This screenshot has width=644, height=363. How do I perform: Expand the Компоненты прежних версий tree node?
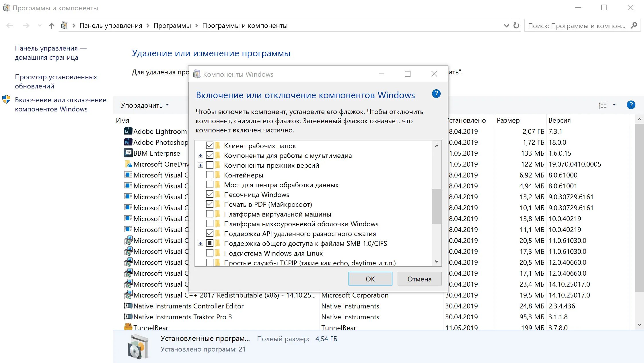tap(201, 165)
